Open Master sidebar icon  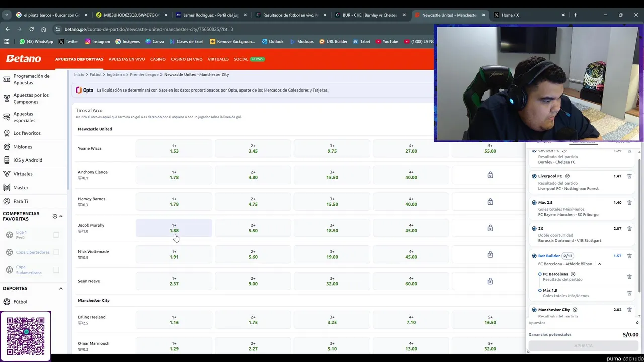(x=7, y=188)
